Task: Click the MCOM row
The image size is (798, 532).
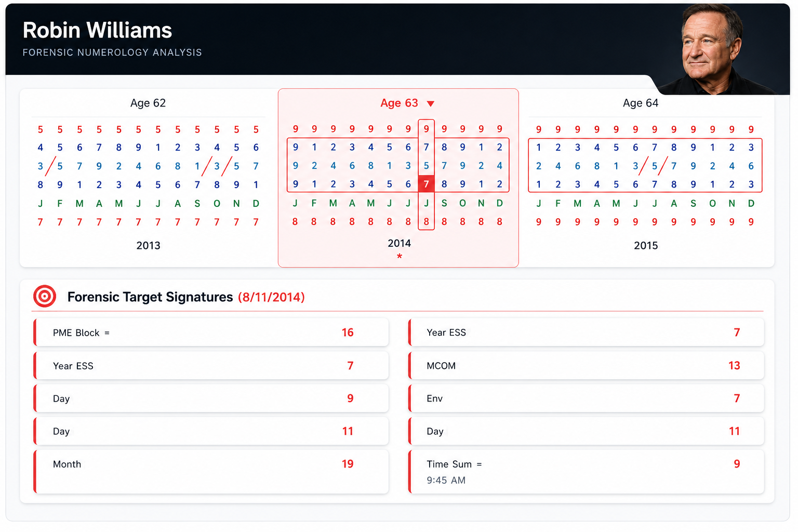Action: 586,366
